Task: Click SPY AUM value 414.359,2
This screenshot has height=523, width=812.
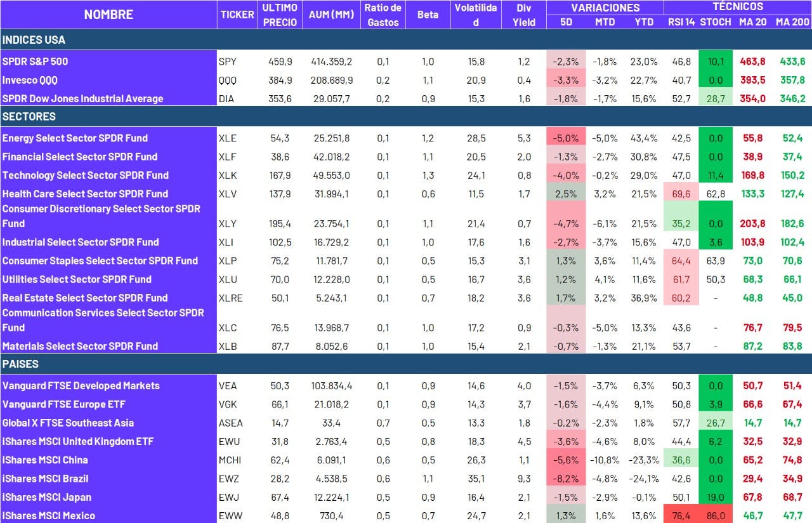Action: pyautogui.click(x=331, y=62)
